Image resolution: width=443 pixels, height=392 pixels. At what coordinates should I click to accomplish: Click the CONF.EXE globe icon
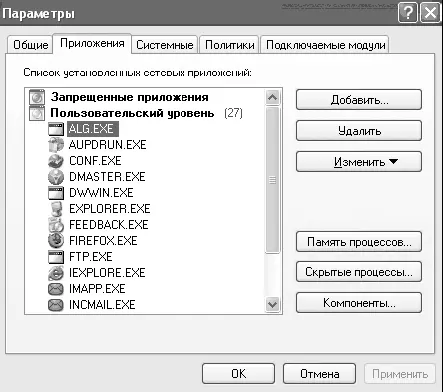[56, 161]
